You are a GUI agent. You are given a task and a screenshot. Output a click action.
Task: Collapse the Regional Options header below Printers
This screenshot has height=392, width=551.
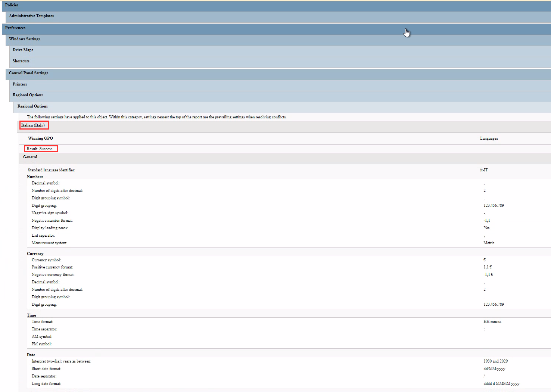point(280,96)
